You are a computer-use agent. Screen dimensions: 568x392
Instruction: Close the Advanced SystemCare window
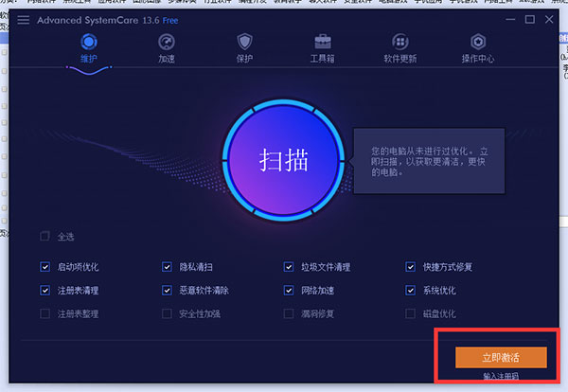(x=549, y=20)
